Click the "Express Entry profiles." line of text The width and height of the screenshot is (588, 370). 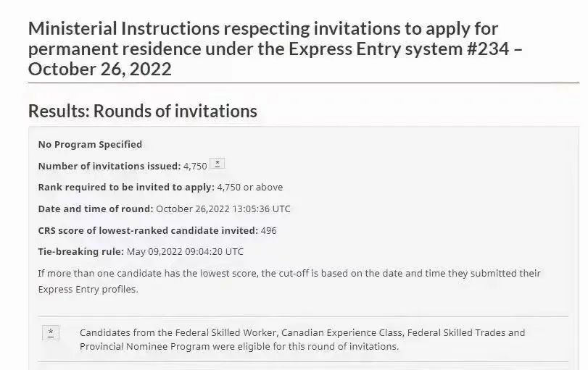click(88, 290)
